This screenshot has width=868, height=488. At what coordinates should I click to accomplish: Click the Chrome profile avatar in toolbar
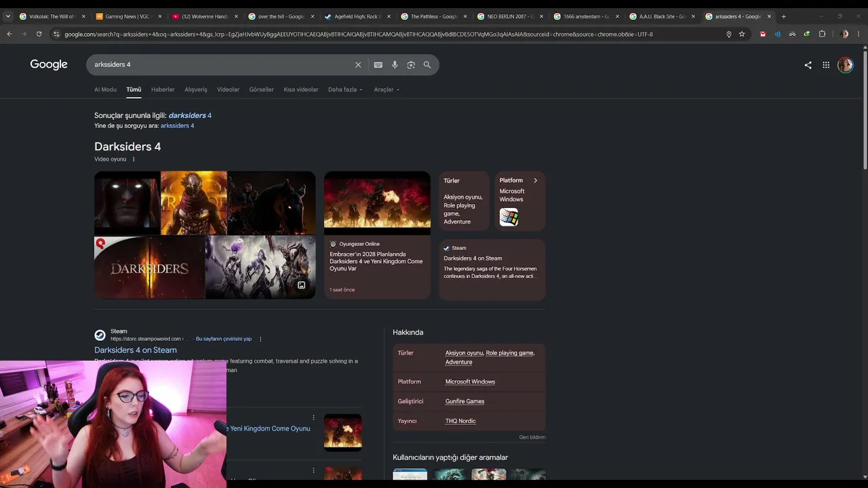pyautogui.click(x=844, y=34)
